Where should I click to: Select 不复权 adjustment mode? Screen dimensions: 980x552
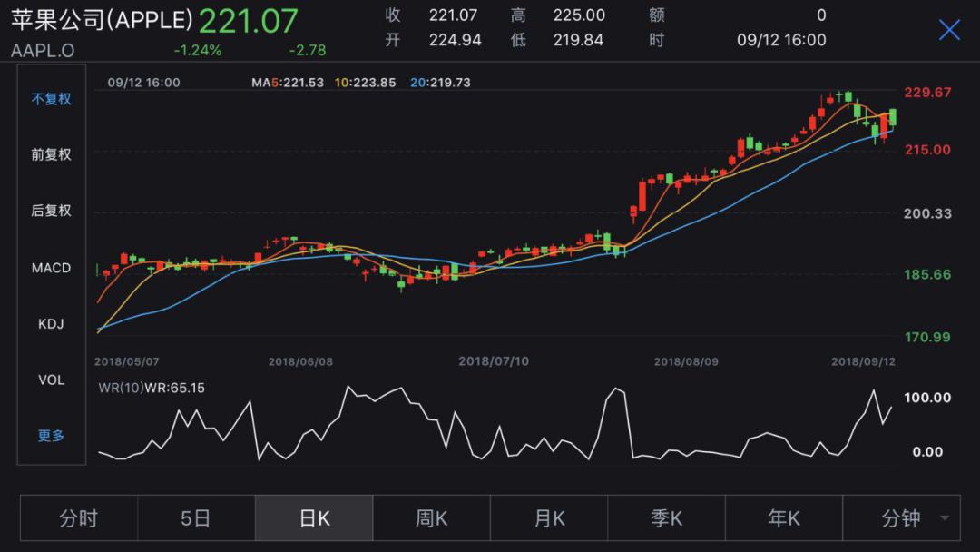coord(51,99)
